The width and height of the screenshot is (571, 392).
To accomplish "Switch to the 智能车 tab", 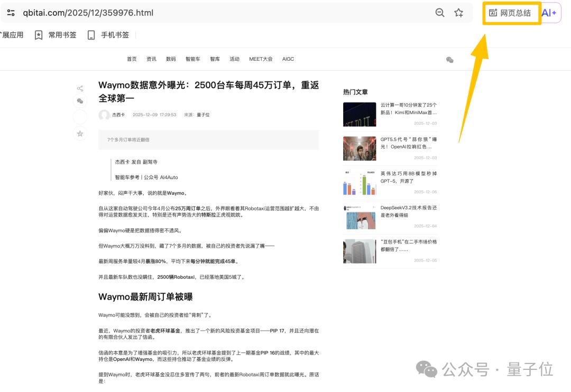I will pos(193,59).
